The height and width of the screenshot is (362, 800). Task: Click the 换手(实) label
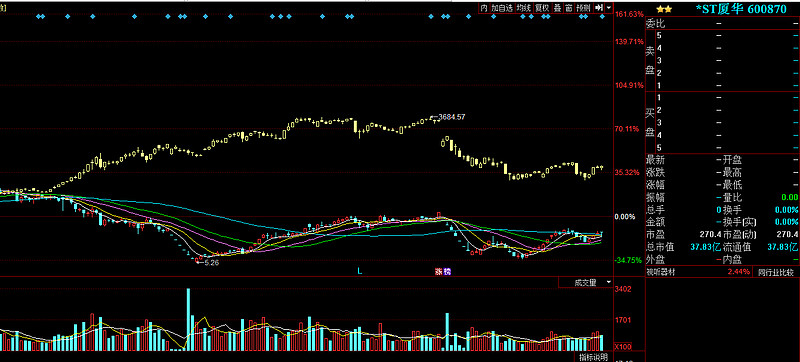click(739, 222)
